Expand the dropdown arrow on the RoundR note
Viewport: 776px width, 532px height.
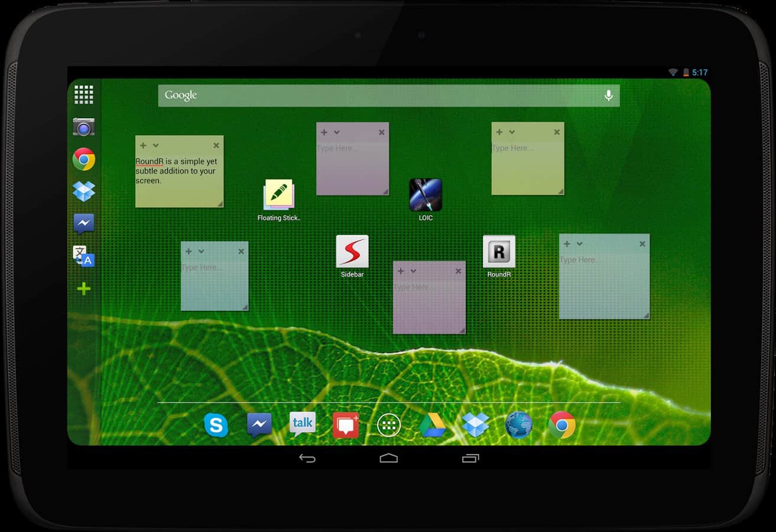[156, 145]
